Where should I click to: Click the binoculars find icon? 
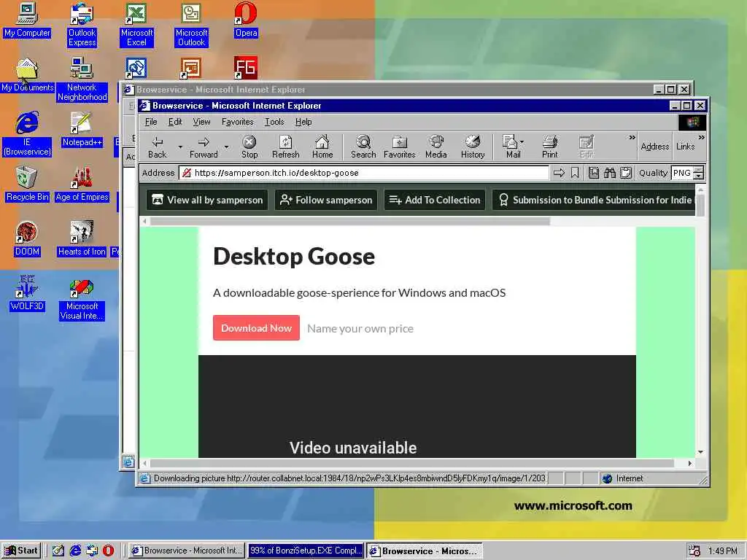(x=610, y=173)
